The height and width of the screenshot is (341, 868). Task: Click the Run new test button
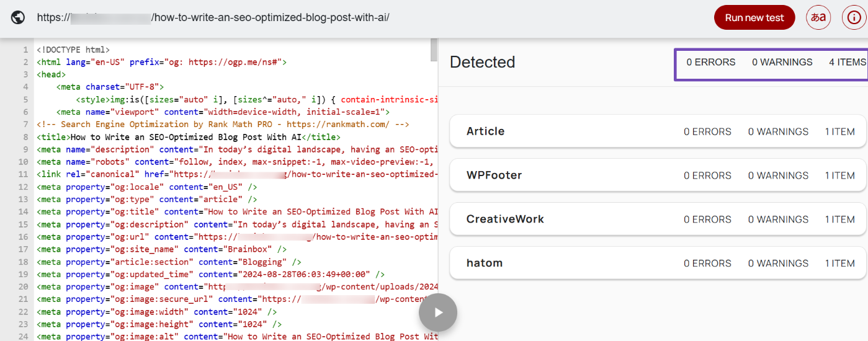tap(754, 17)
